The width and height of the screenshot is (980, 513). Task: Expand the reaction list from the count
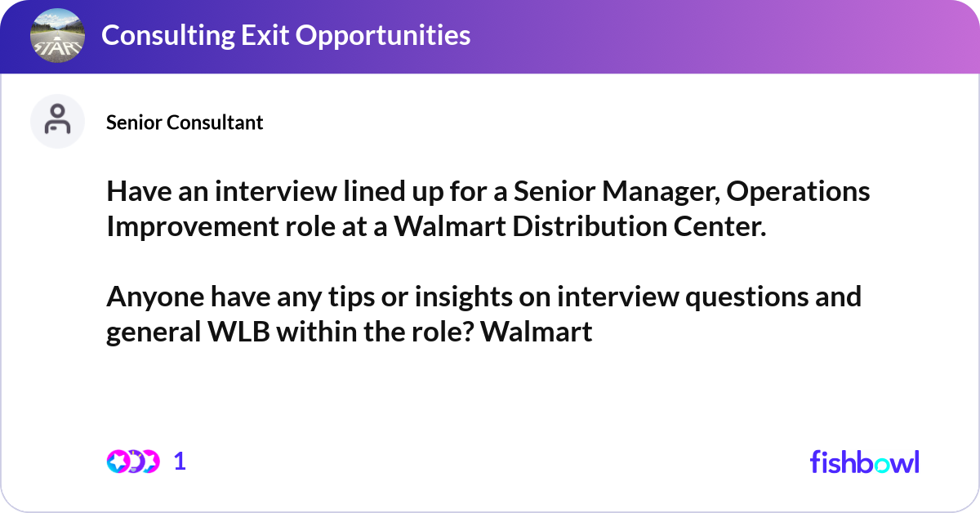pos(179,462)
